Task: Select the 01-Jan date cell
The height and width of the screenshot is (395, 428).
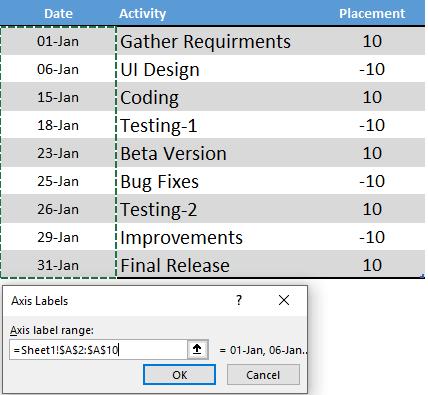Action: (58, 41)
